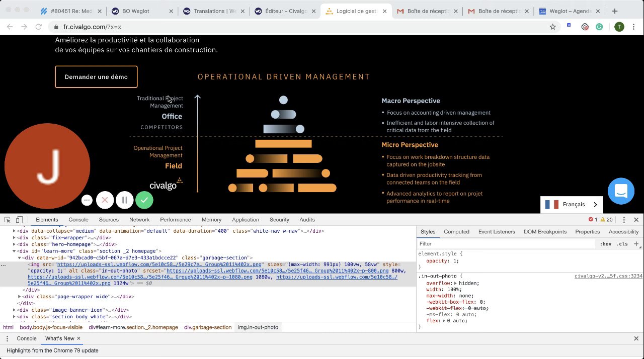This screenshot has height=359, width=644.
Task: Pause the screen recording
Action: 124,200
